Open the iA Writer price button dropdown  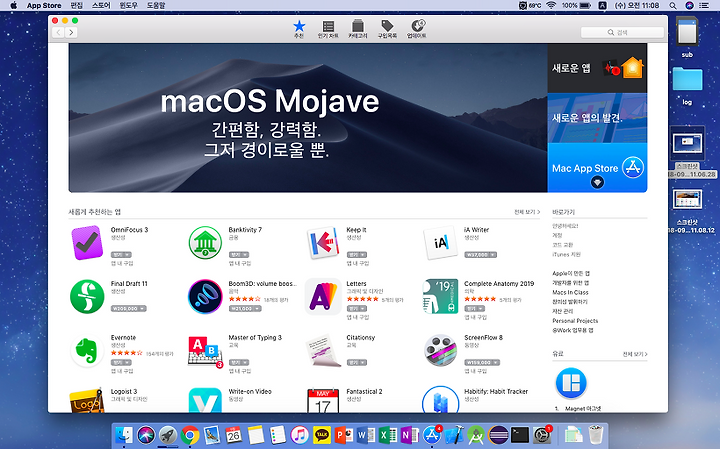pos(480,254)
